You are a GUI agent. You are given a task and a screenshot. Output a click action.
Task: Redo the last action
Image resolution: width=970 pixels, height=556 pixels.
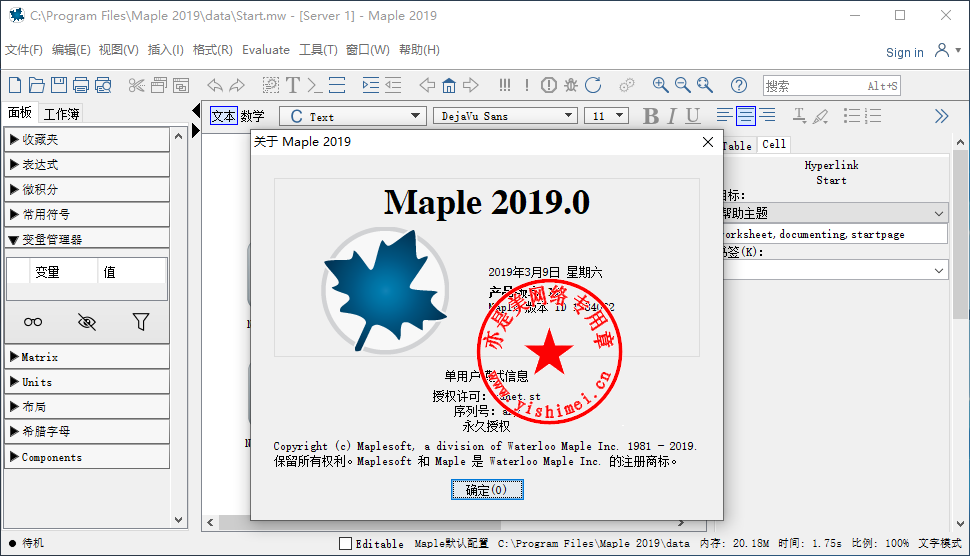237,85
